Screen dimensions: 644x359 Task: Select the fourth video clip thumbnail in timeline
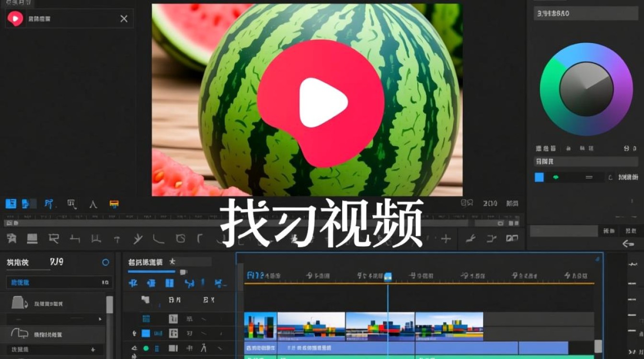[449, 326]
